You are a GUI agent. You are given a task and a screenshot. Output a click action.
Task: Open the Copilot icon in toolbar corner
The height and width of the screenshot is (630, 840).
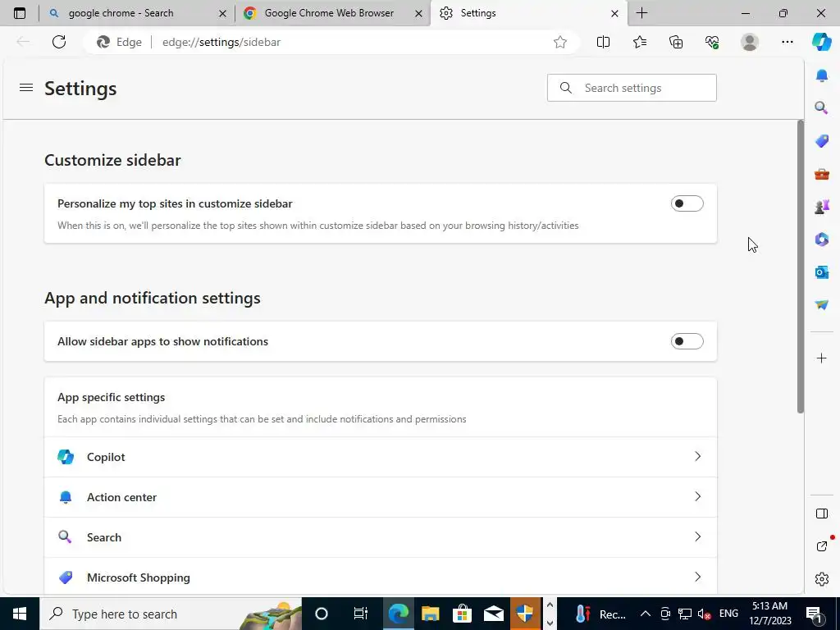click(821, 42)
